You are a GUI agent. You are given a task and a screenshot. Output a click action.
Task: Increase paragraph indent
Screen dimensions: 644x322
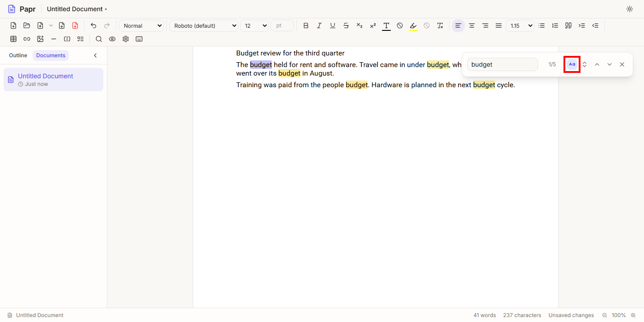tap(582, 25)
